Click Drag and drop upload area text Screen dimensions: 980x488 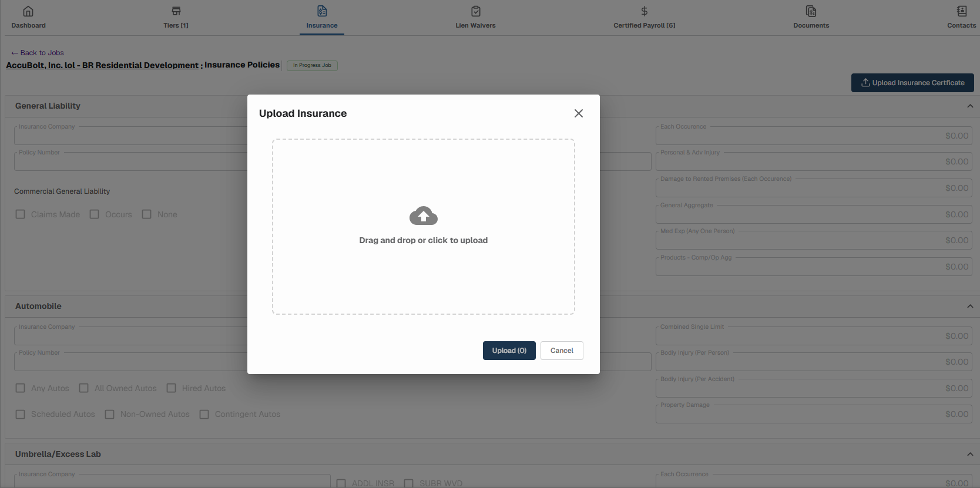pyautogui.click(x=424, y=240)
